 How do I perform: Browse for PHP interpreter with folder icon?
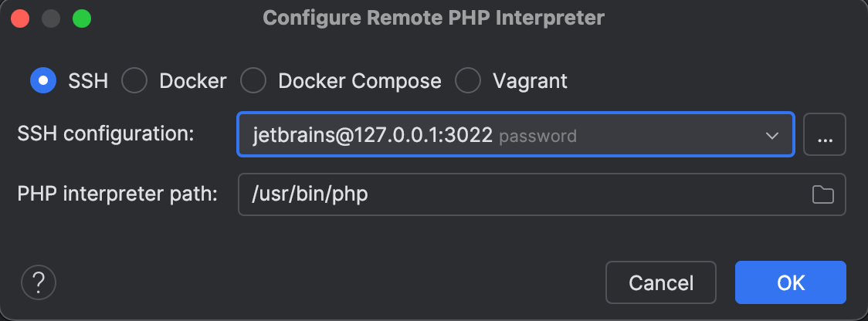[823, 194]
